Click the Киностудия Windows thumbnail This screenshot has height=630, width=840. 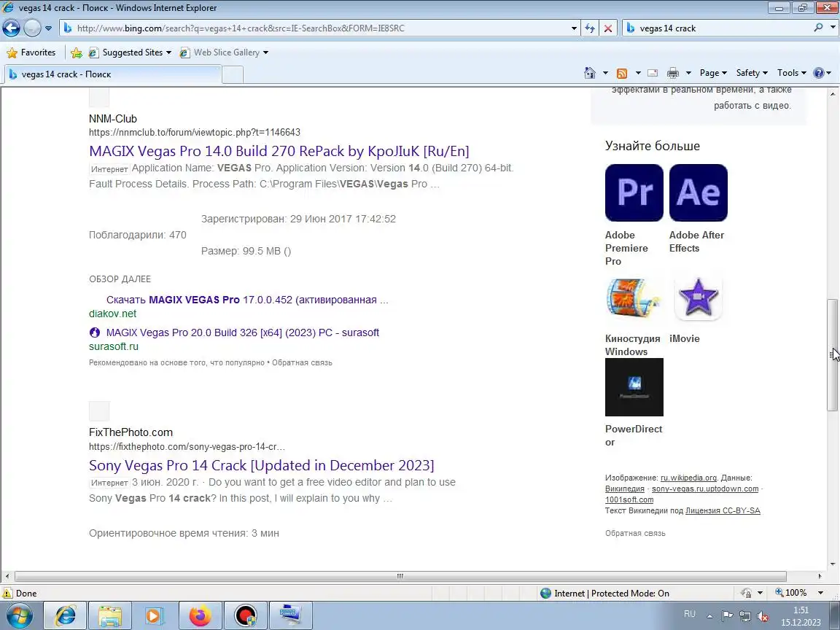(634, 297)
